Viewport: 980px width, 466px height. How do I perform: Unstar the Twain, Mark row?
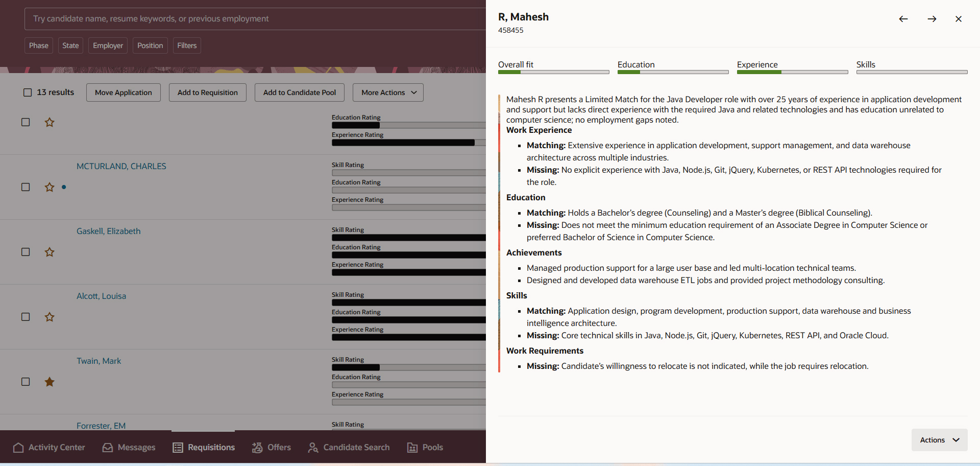[50, 382]
